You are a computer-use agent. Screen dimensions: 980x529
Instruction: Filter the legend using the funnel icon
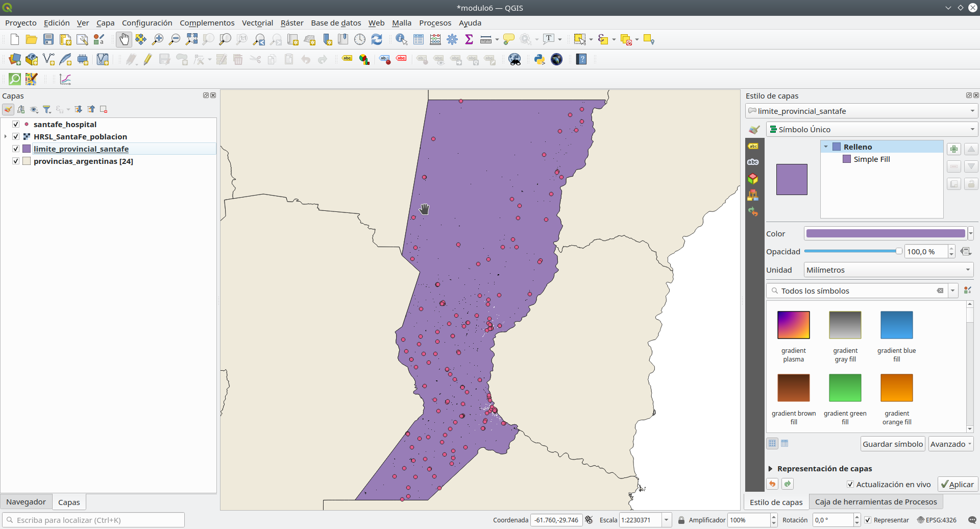(x=47, y=109)
